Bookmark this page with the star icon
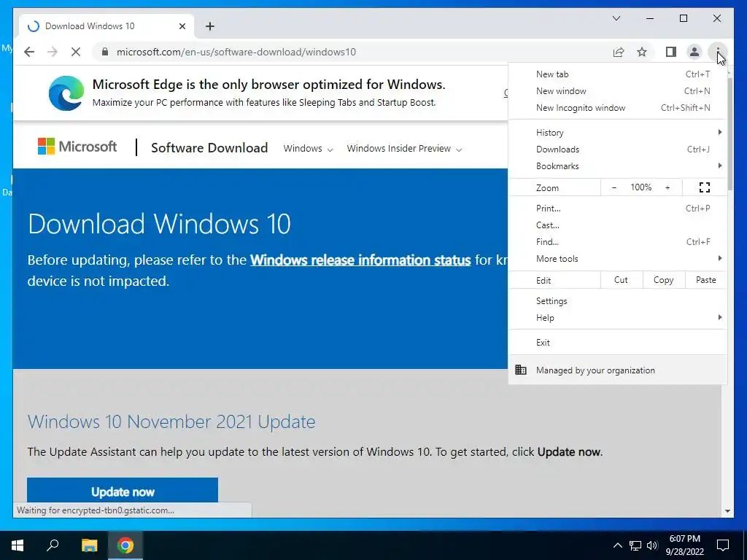This screenshot has height=560, width=747. pos(642,52)
